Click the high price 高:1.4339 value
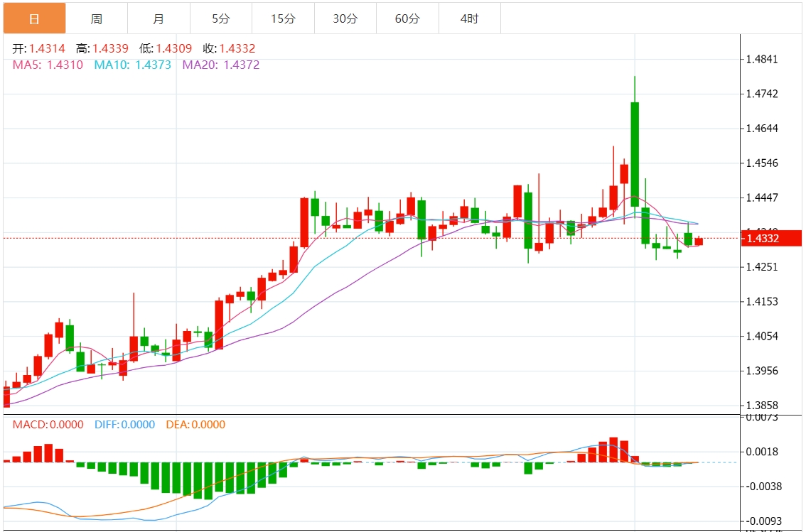 pos(102,49)
